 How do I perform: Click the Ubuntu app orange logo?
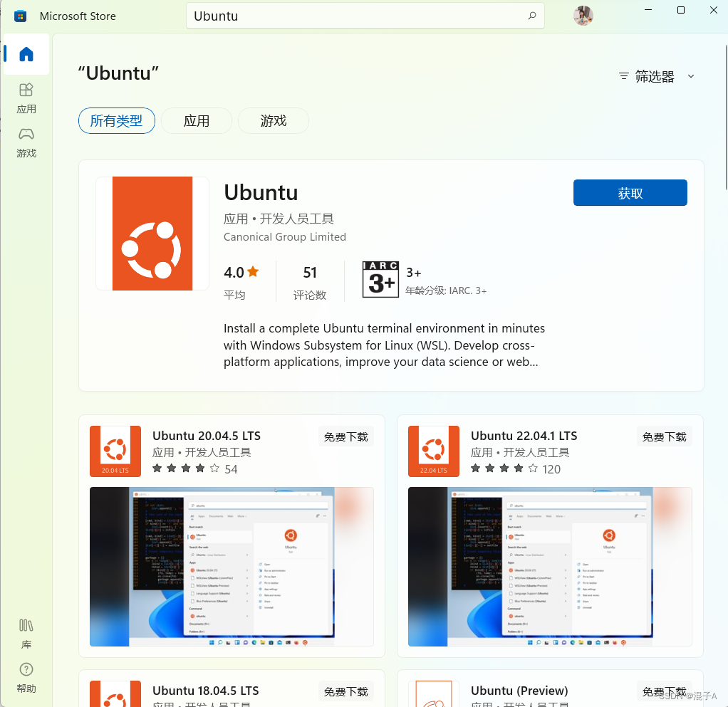[x=152, y=233]
